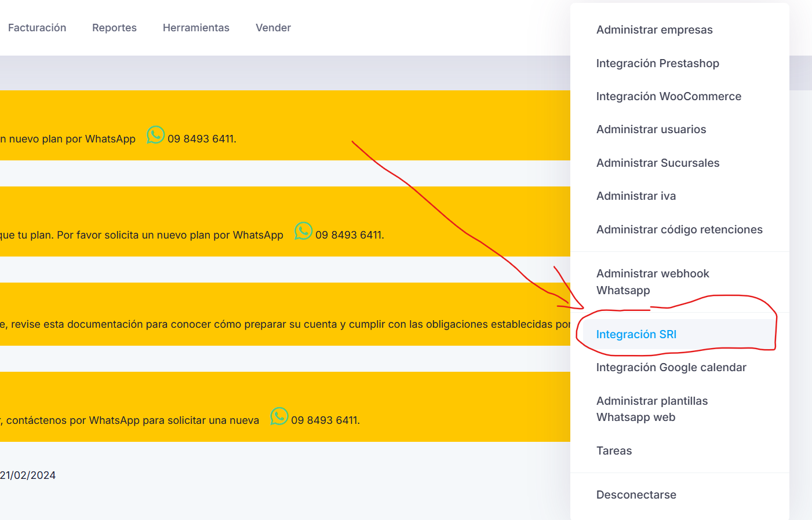Screen dimensions: 812x520
Task: Click the WhatsApp icon in the top yellow banner
Action: (x=155, y=135)
